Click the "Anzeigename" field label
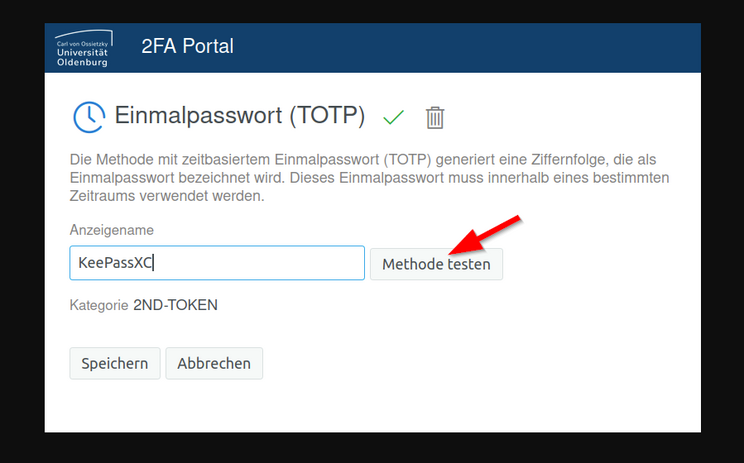This screenshot has width=744, height=463. click(111, 230)
